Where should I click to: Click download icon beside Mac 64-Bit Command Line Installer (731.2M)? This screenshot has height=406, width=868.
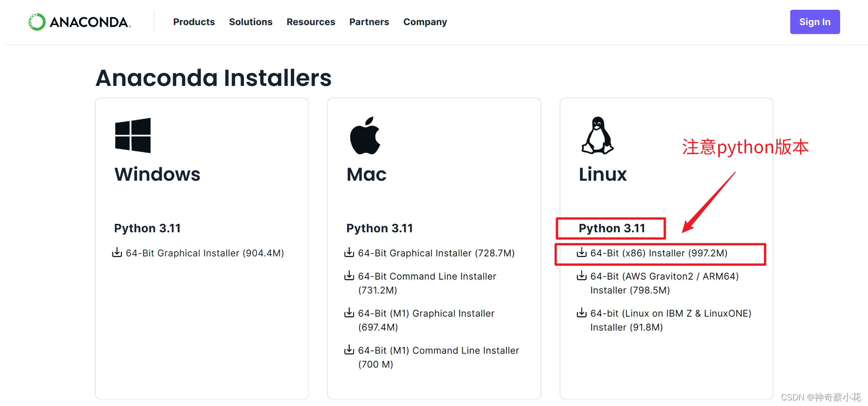[x=349, y=276]
